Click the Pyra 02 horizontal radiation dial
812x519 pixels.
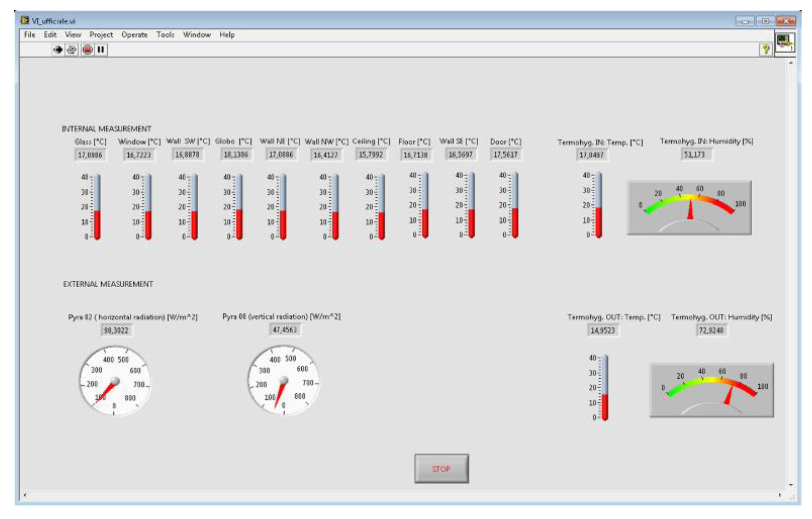(115, 381)
